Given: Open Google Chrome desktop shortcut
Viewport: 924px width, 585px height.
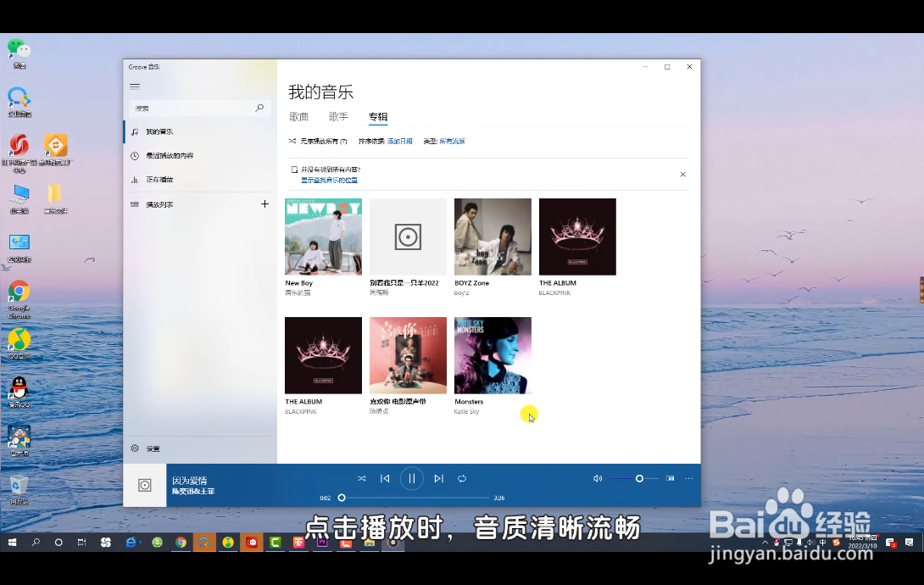Looking at the screenshot, I should [19, 298].
